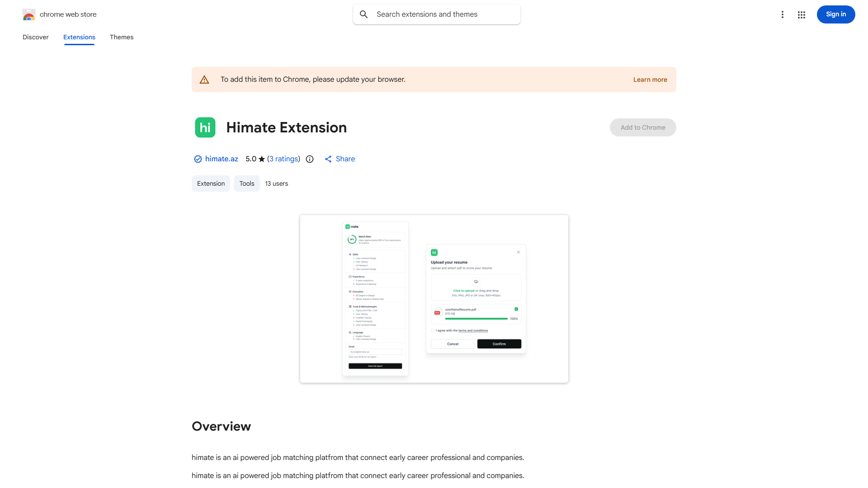Click the green Himate extension logo

tap(205, 127)
